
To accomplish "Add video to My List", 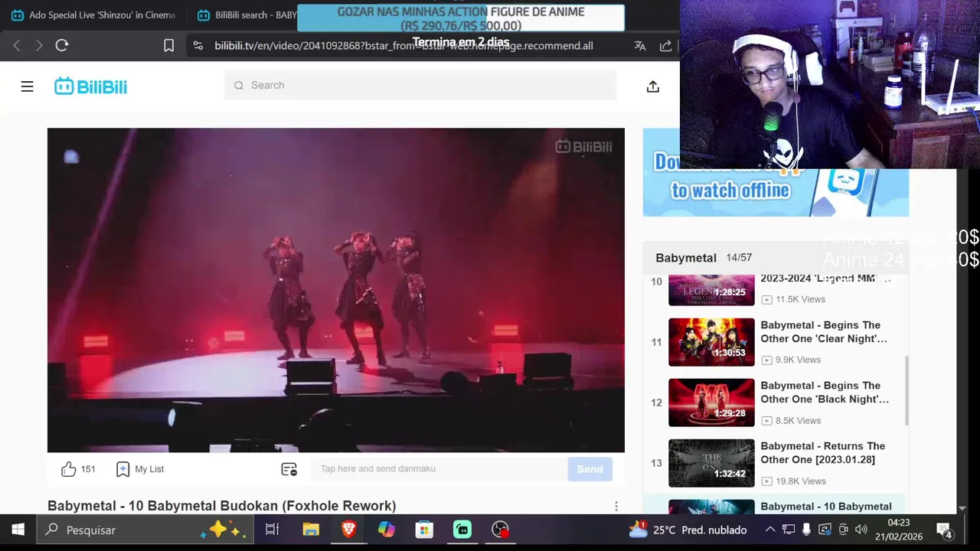I will (x=140, y=469).
